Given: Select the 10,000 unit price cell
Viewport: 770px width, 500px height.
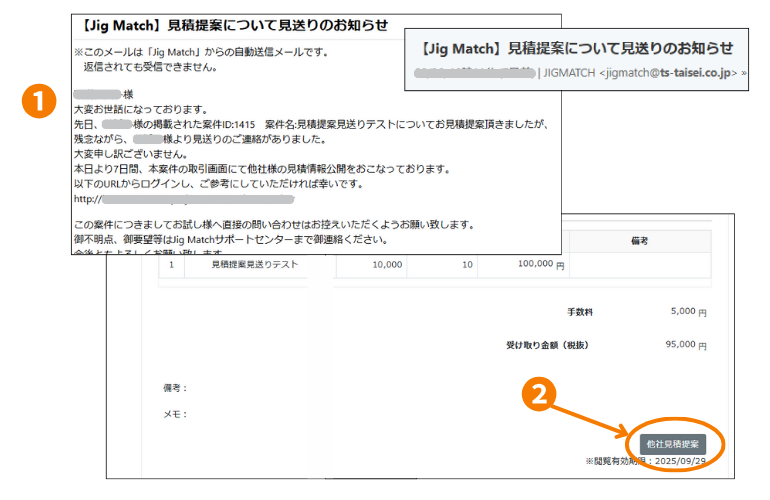Looking at the screenshot, I should pos(372,265).
